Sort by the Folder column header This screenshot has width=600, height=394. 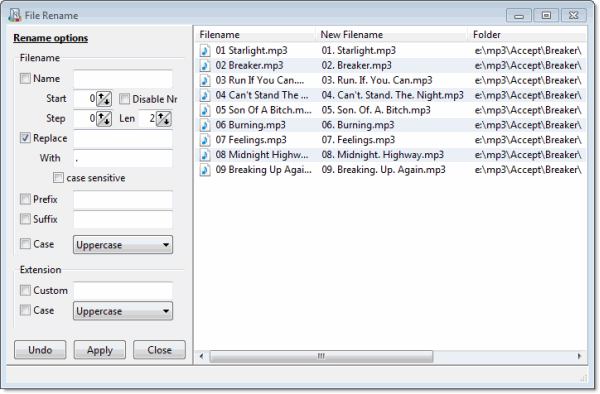527,35
